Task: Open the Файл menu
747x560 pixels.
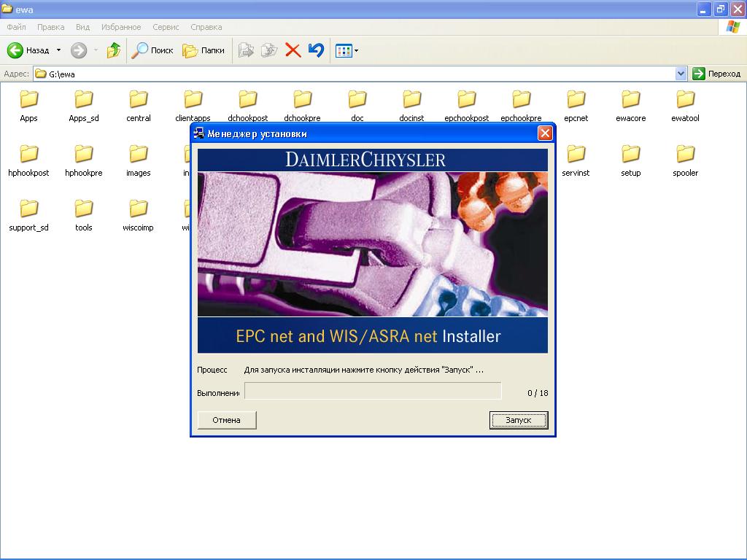Action: click(x=16, y=27)
